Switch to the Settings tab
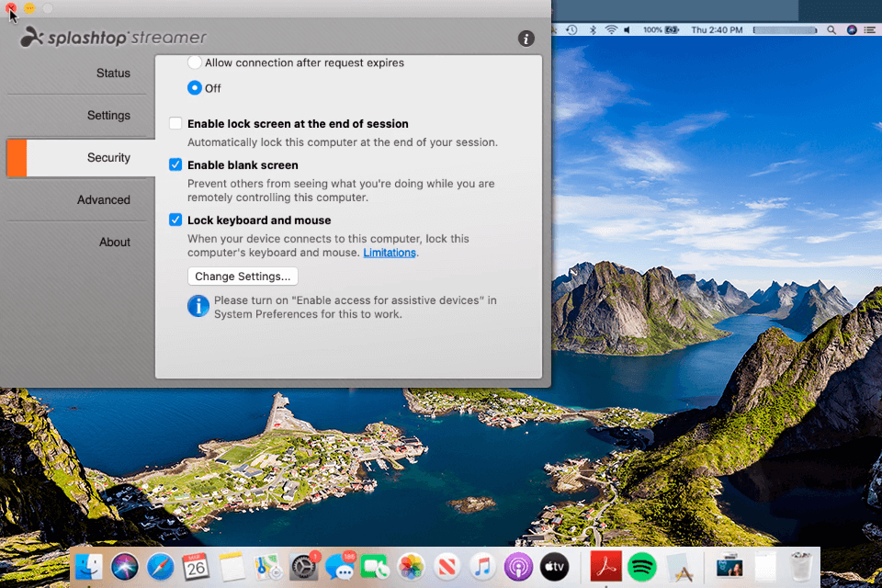 (x=108, y=116)
